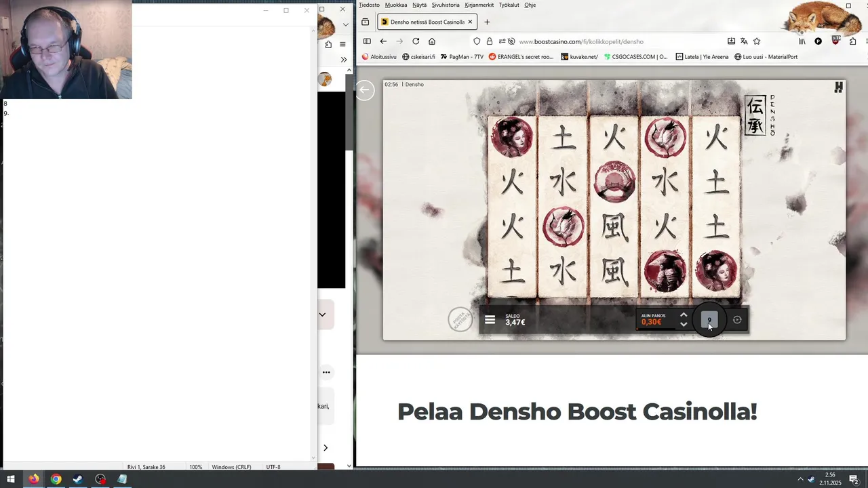
Task: Open the Muokkaa menu
Action: click(x=396, y=5)
